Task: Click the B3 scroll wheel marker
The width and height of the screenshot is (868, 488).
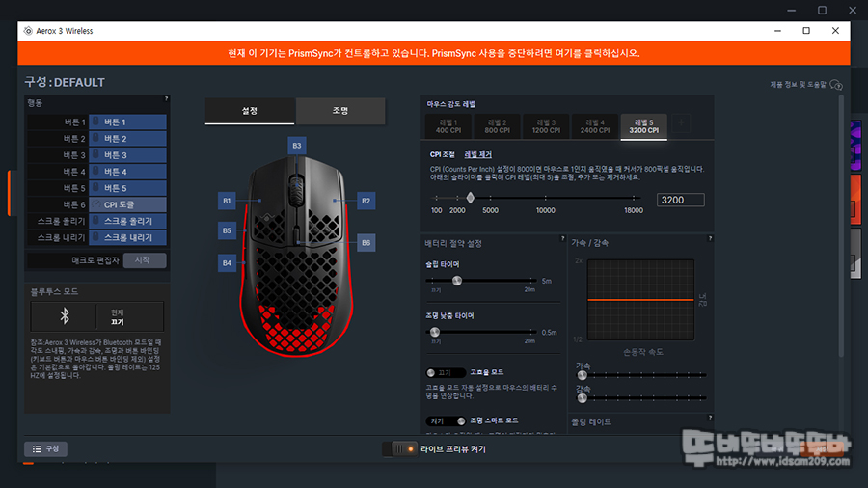Action: click(x=297, y=146)
